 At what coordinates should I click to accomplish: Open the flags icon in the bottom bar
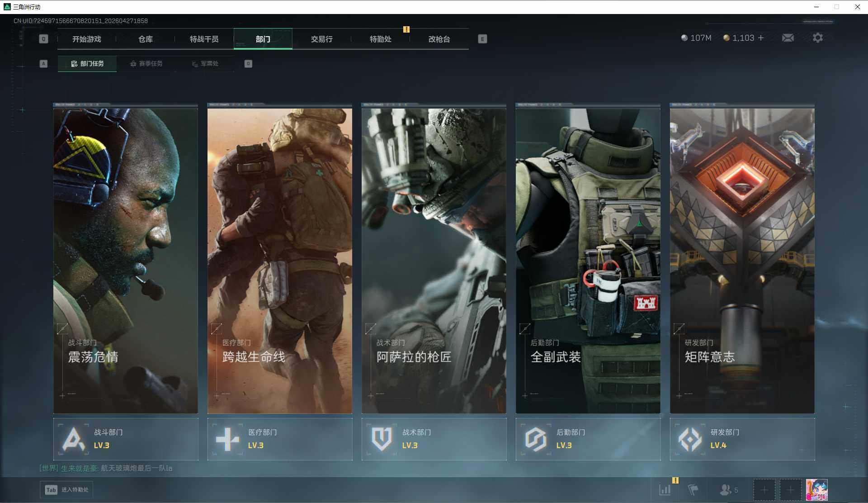(x=693, y=489)
